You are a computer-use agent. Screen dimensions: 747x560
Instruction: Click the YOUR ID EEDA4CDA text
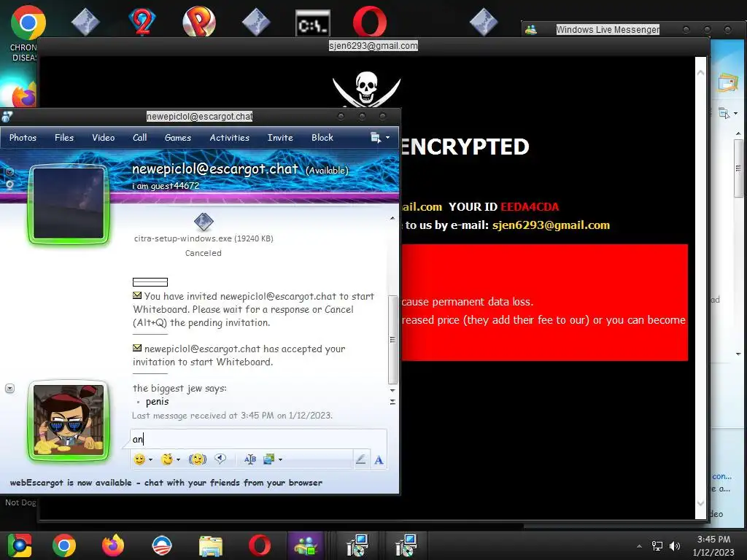[x=503, y=206]
